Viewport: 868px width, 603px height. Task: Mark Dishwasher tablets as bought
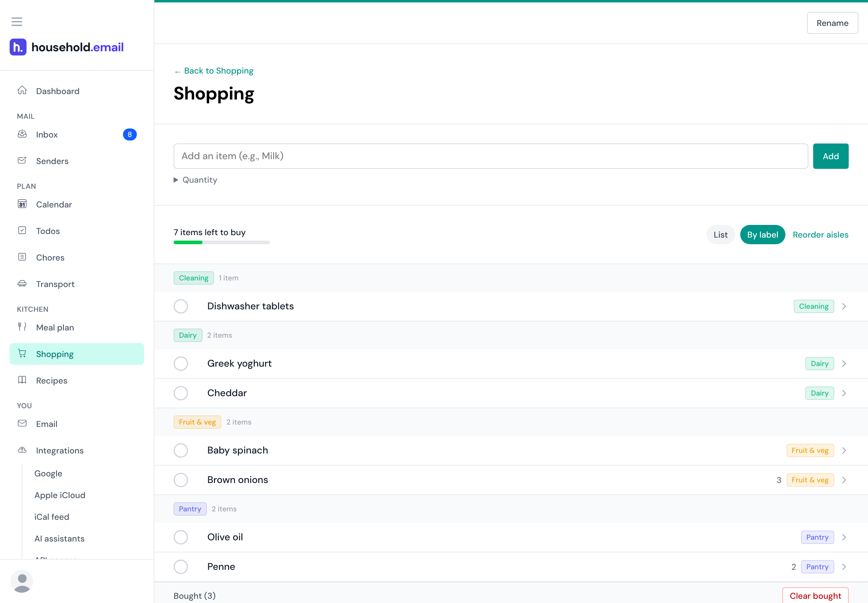181,306
